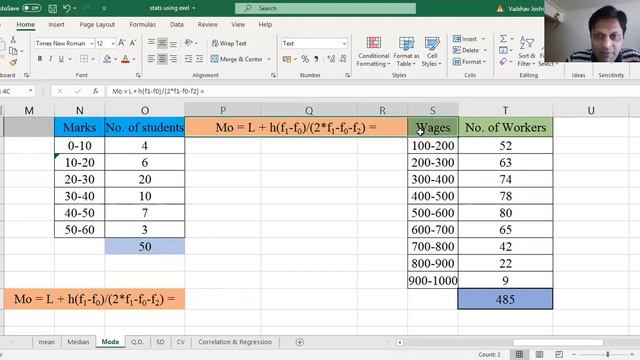Screen dimensions: 640x360
Task: Open the View ribbon tab
Action: (x=238, y=24)
